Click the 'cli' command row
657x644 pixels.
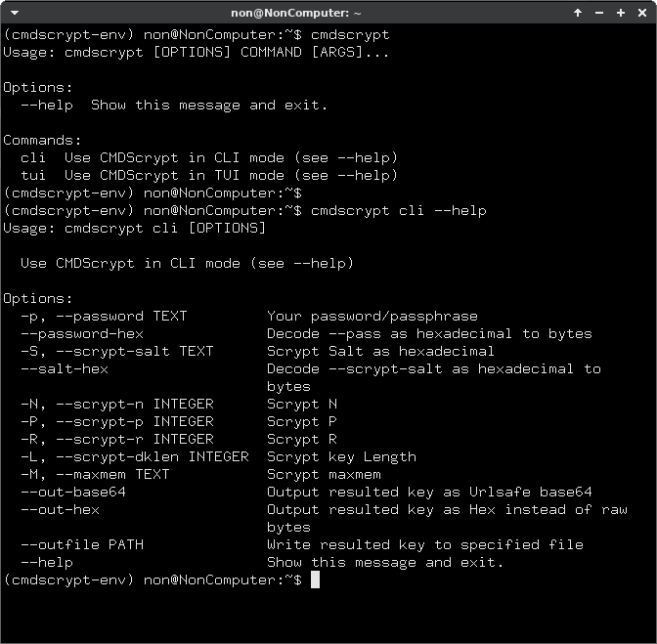pos(208,158)
